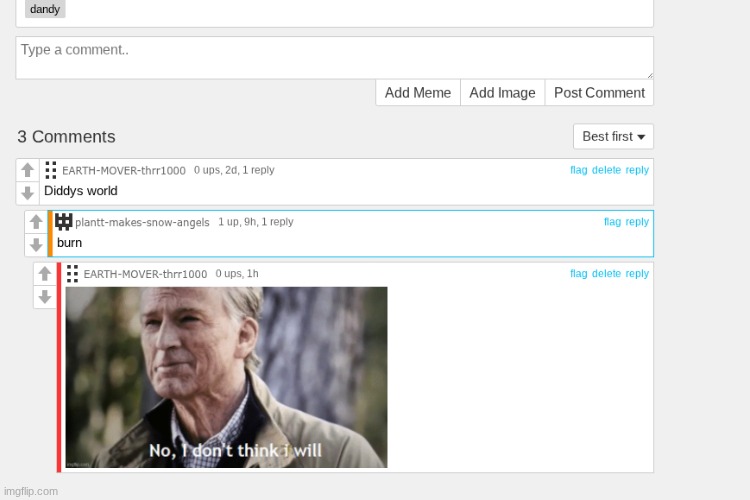Select the 'dandy' tag
This screenshot has width=750, height=500.
click(x=45, y=9)
